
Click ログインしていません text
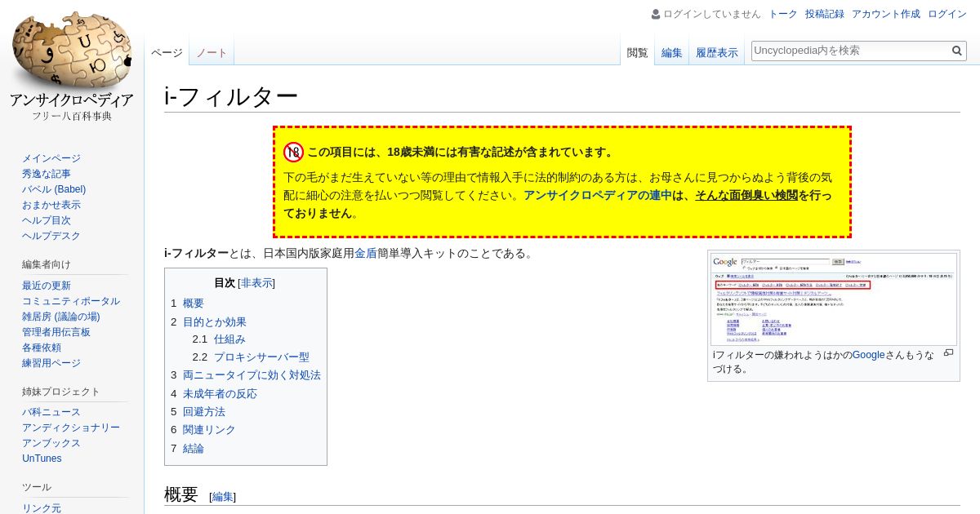click(x=711, y=14)
